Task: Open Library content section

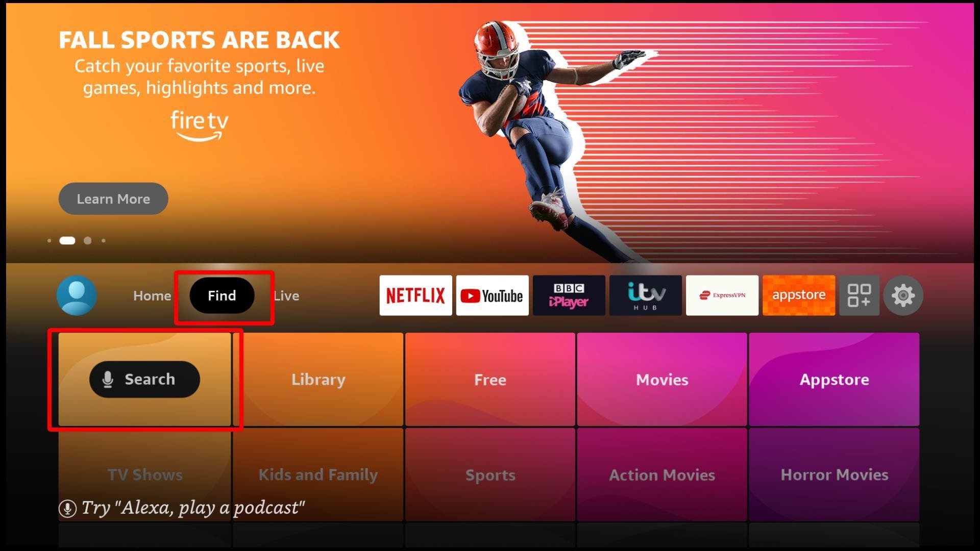Action: click(317, 380)
